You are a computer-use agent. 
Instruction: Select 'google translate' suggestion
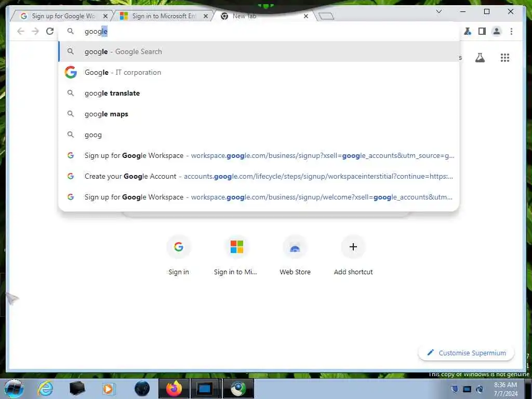click(x=259, y=93)
